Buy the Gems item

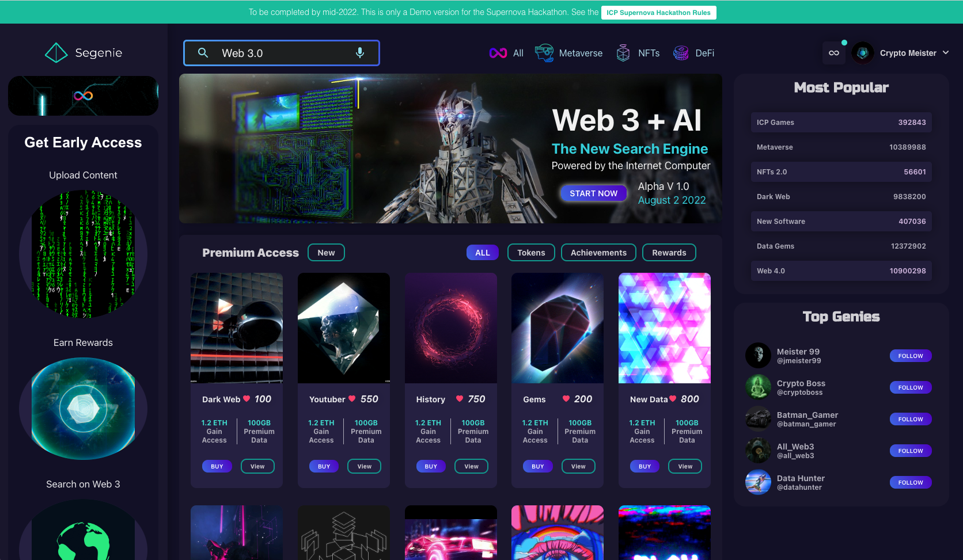(538, 466)
